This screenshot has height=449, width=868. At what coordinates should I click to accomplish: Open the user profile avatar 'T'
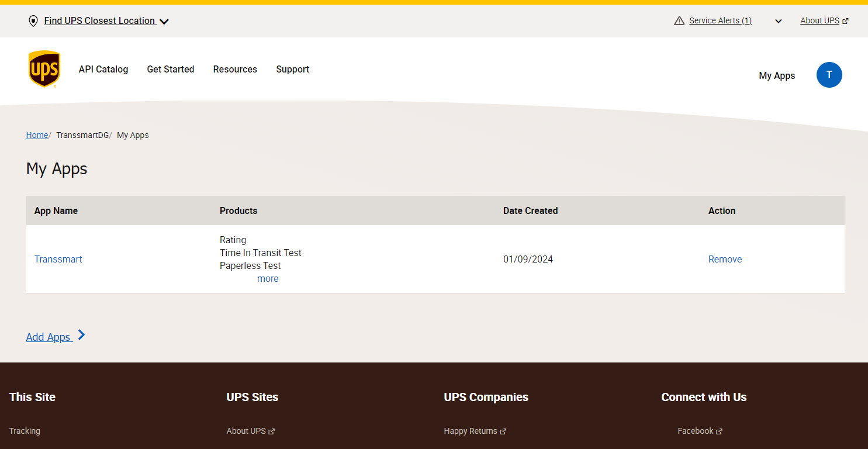click(829, 75)
